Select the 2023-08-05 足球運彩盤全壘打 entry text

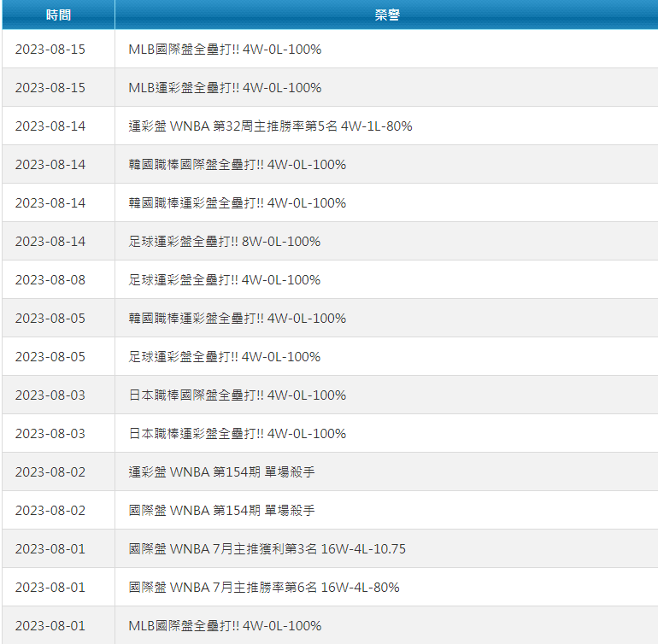point(225,357)
